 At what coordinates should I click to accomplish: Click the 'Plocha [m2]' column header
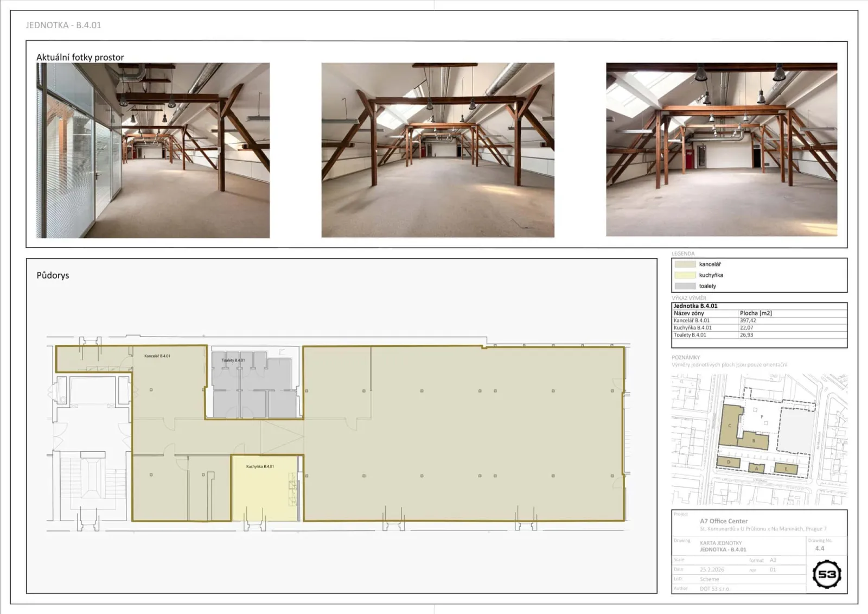[756, 313]
